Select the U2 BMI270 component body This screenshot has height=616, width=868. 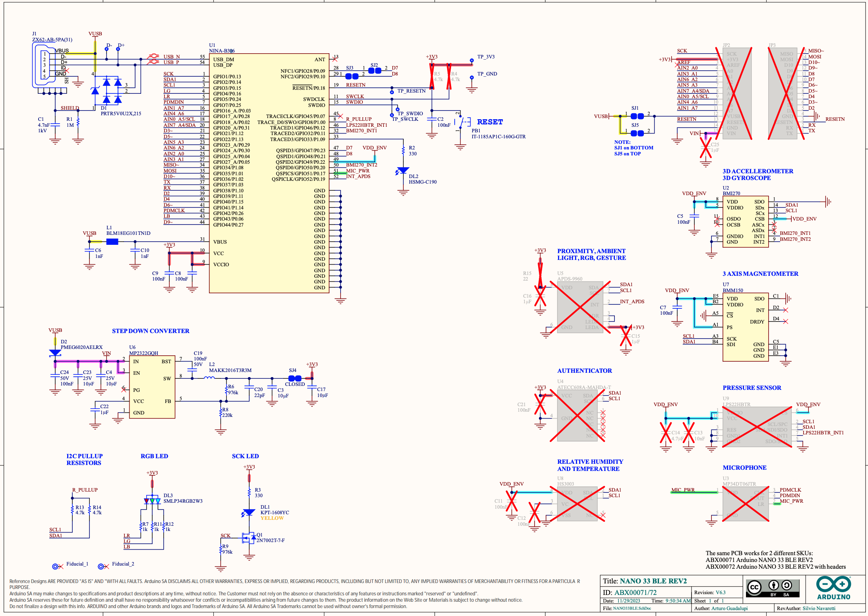pos(745,222)
